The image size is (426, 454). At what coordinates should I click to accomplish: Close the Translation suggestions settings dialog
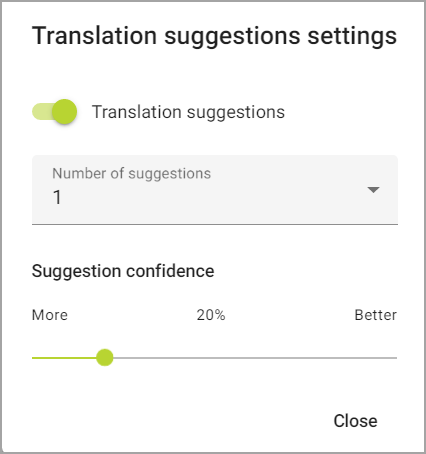pos(355,421)
